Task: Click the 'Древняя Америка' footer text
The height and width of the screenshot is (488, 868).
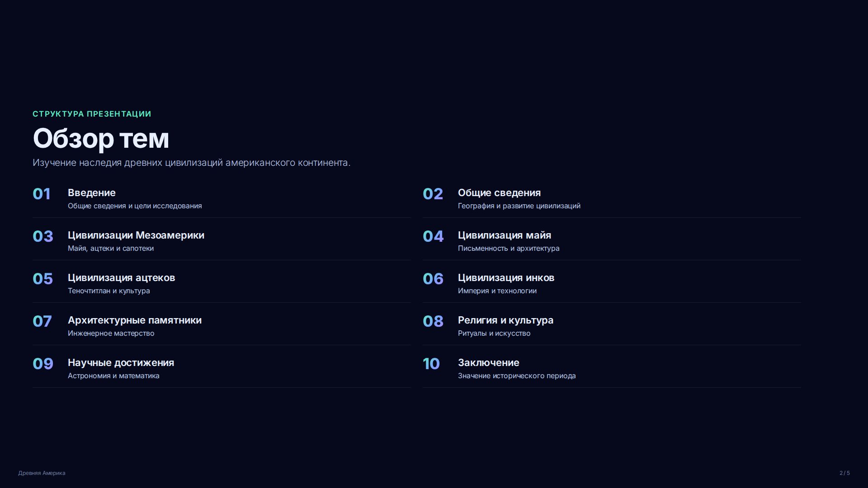Action: click(42, 473)
